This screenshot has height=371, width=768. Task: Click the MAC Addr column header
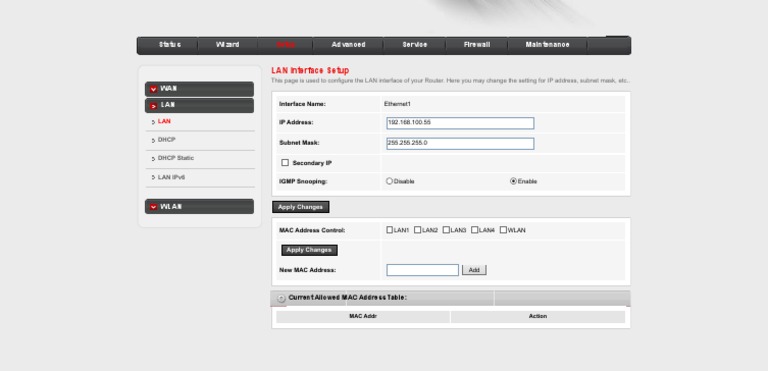363,317
